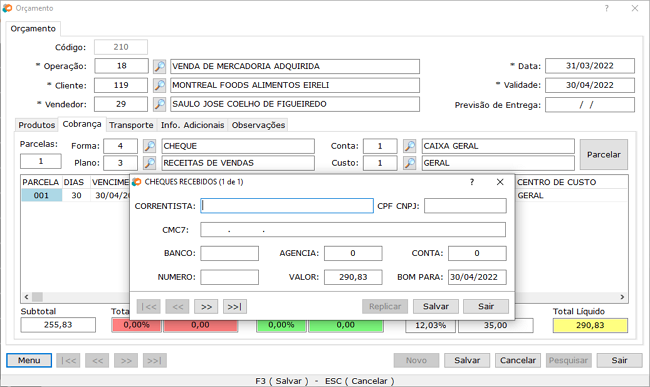
Task: Click the Parcelar button
Action: [x=604, y=155]
